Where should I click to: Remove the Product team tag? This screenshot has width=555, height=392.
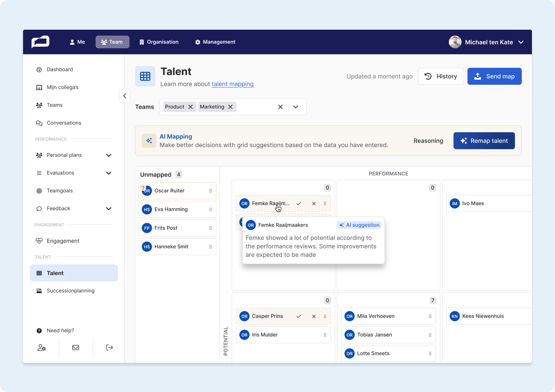tap(191, 107)
